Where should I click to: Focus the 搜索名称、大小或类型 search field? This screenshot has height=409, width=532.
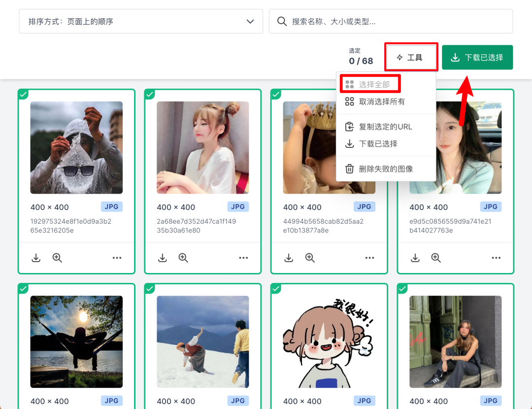tap(391, 21)
